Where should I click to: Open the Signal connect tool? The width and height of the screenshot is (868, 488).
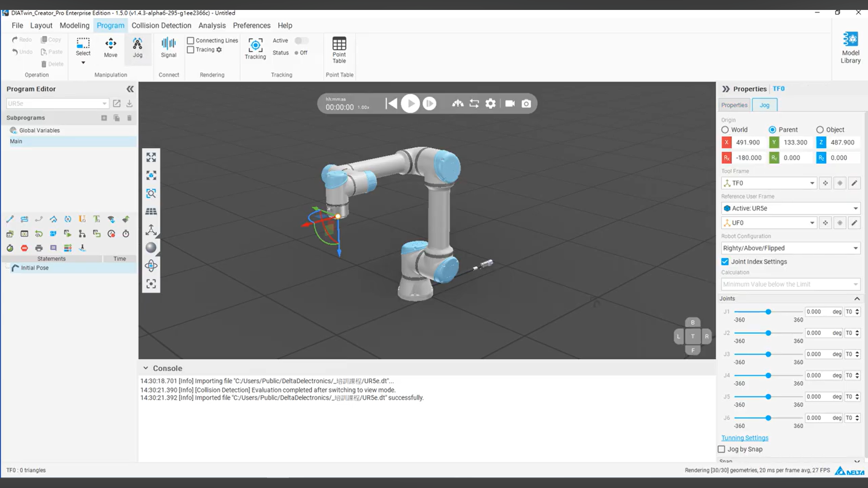[x=169, y=48]
